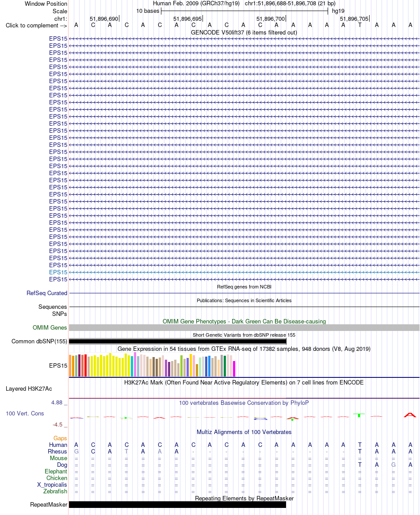Click the EPS15 label beside the GTEx chart
This screenshot has width=420, height=515.
(x=58, y=365)
